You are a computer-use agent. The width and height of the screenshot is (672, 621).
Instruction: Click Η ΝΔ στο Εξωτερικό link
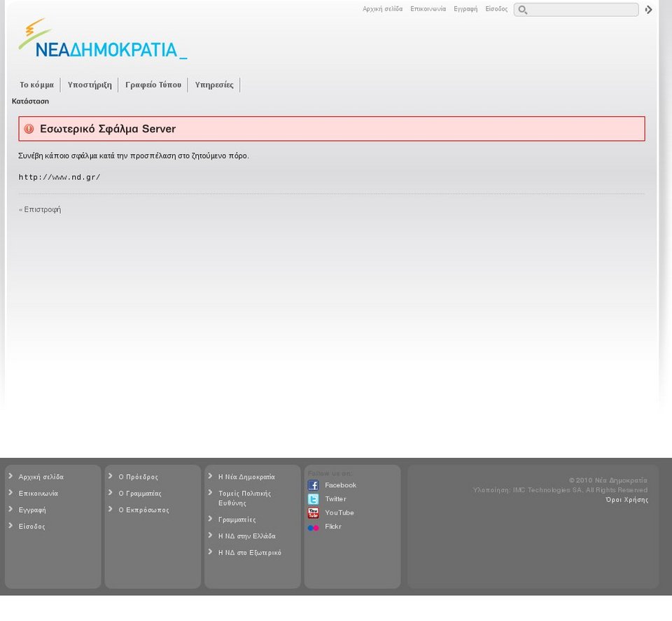click(249, 552)
